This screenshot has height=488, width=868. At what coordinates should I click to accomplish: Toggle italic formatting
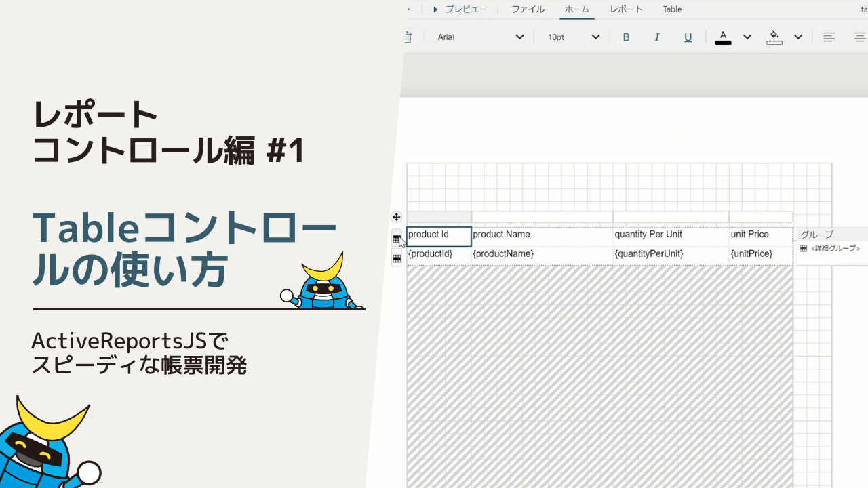click(657, 37)
